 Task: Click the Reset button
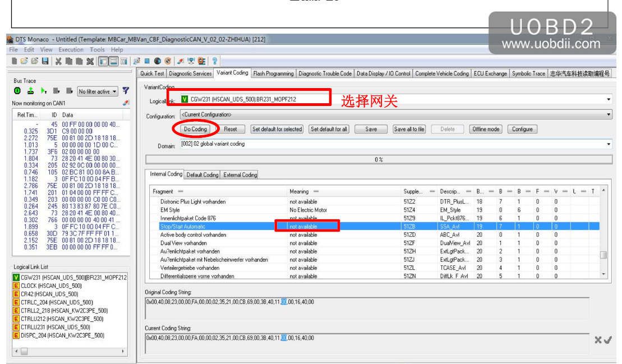pyautogui.click(x=230, y=129)
